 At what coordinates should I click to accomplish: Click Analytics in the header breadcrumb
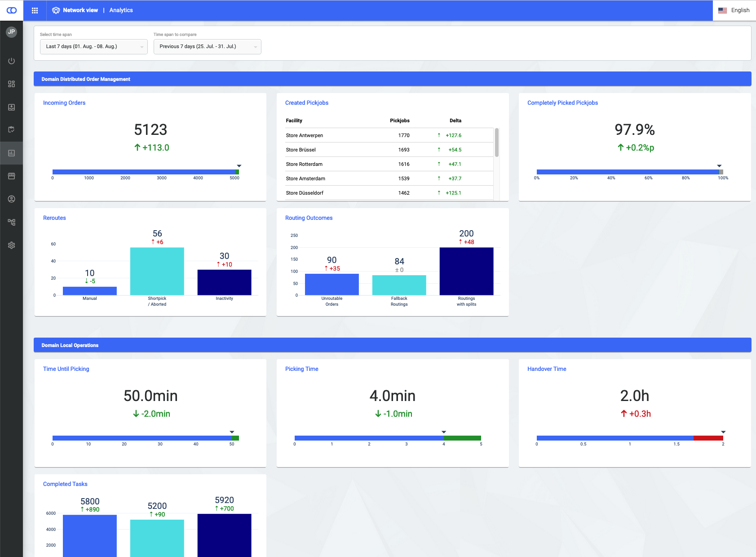coord(121,10)
